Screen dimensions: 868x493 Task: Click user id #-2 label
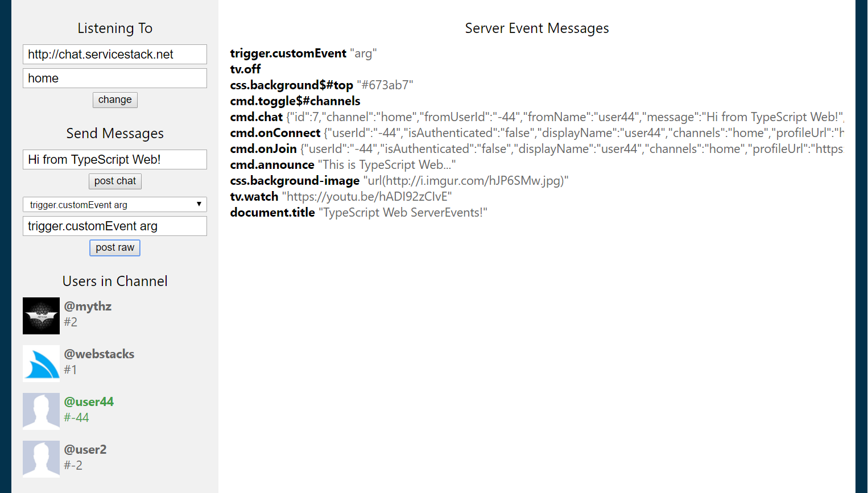(x=73, y=466)
